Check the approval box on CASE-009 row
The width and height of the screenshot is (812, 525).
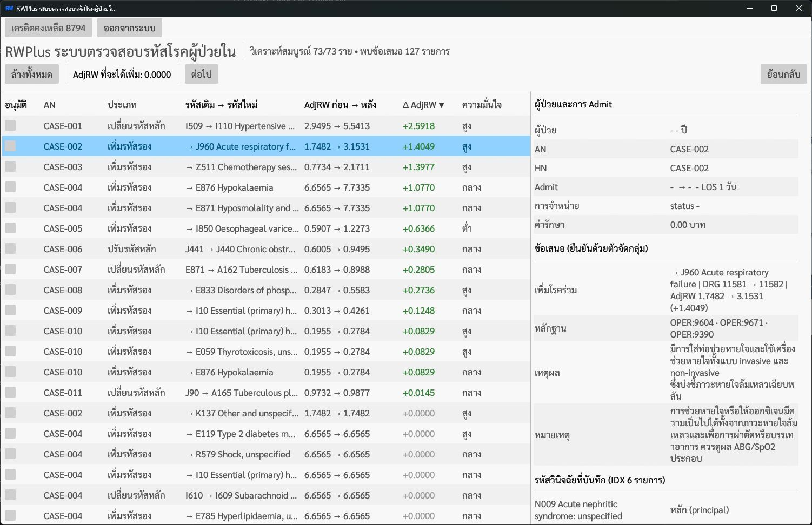pyautogui.click(x=10, y=310)
